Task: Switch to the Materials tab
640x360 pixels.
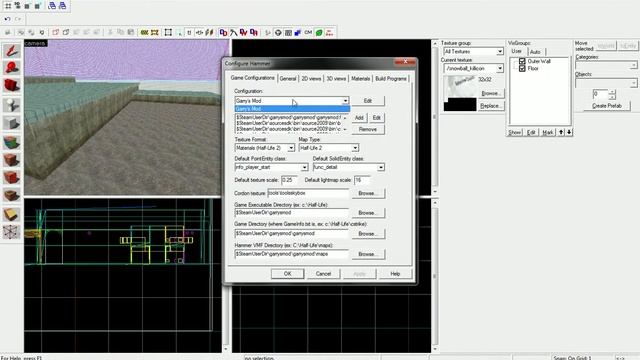Action: click(360, 78)
